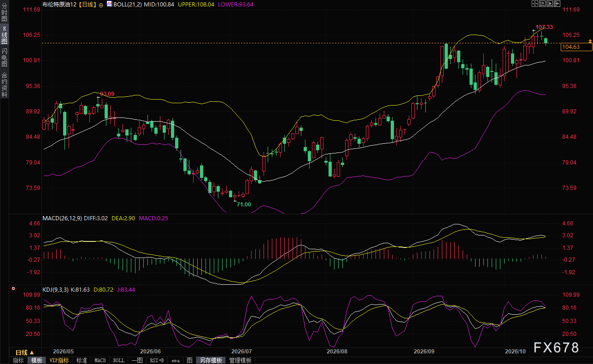Click the 2026/10 date on time axis
The width and height of the screenshot is (593, 364).
515,351
